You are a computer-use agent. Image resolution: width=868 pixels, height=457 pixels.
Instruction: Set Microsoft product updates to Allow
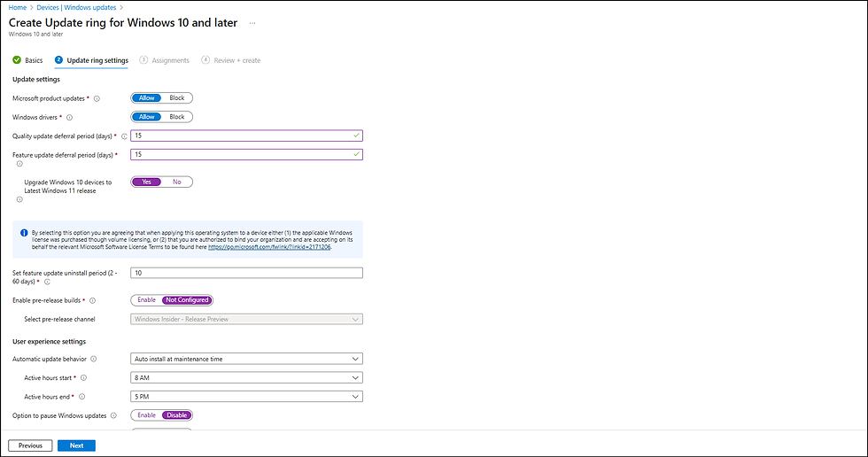pos(147,98)
